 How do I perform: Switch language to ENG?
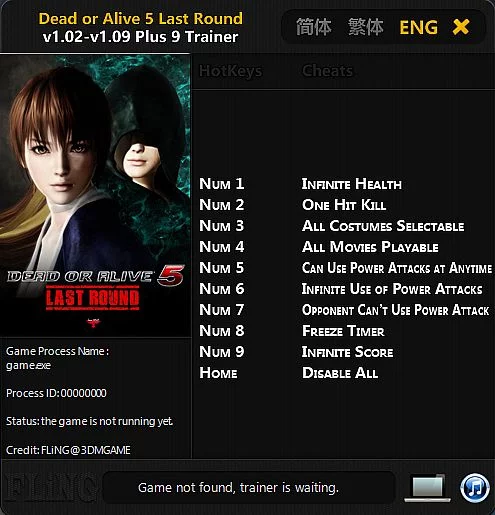(x=418, y=28)
